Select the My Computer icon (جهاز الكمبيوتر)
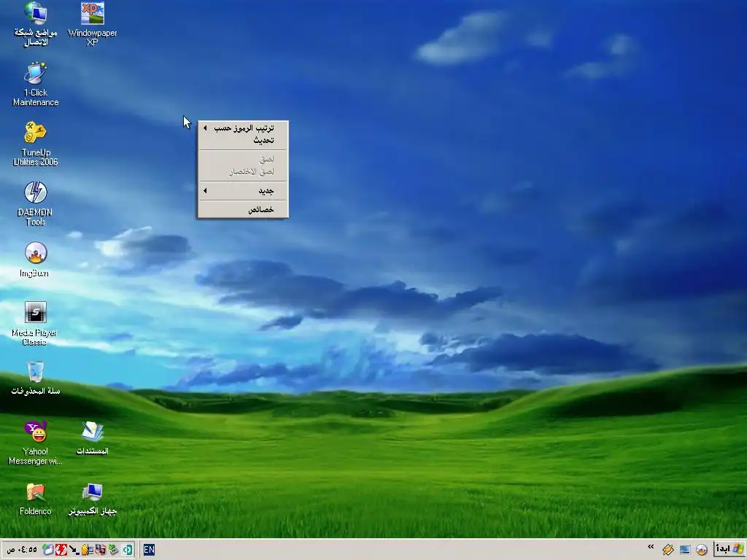 [93, 499]
